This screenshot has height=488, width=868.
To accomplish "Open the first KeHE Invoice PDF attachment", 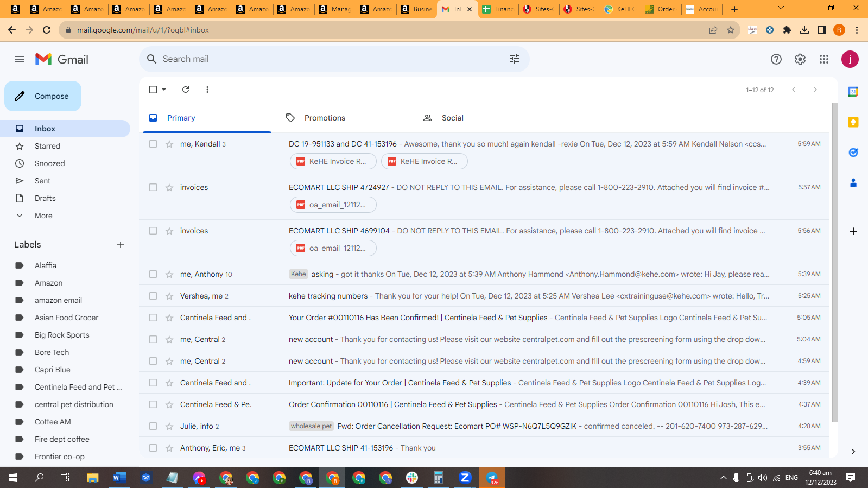I will click(x=333, y=161).
